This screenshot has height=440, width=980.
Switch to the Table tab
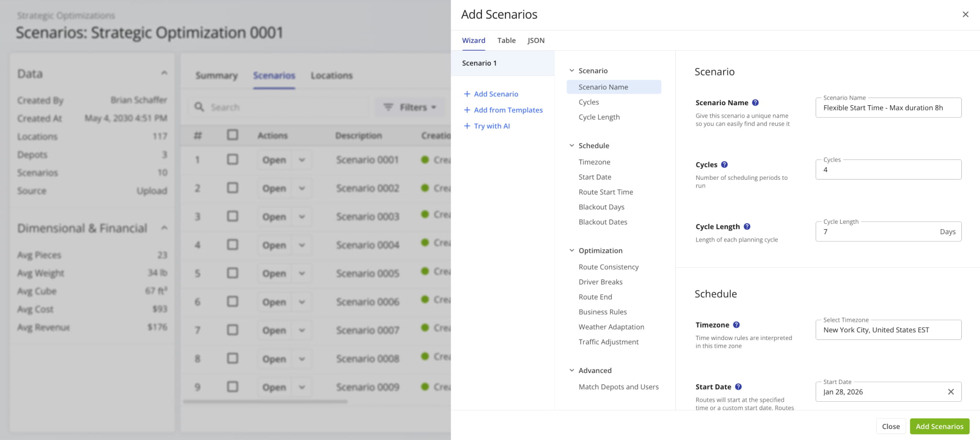(506, 41)
